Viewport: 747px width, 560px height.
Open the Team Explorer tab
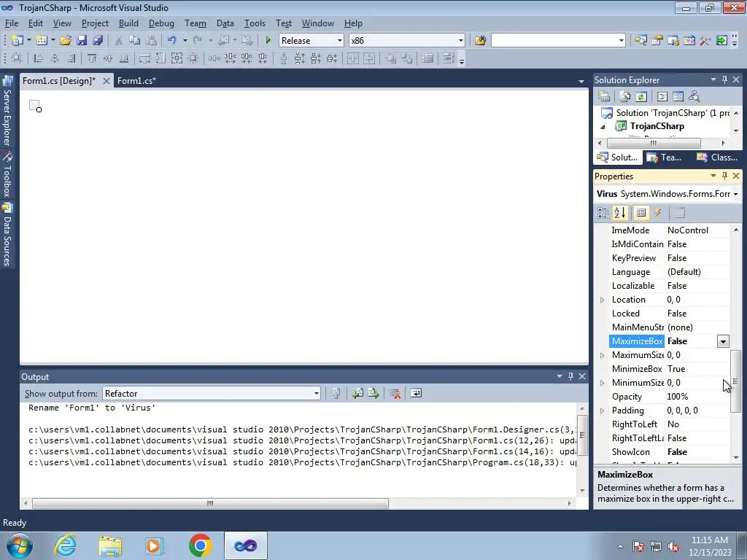point(665,157)
